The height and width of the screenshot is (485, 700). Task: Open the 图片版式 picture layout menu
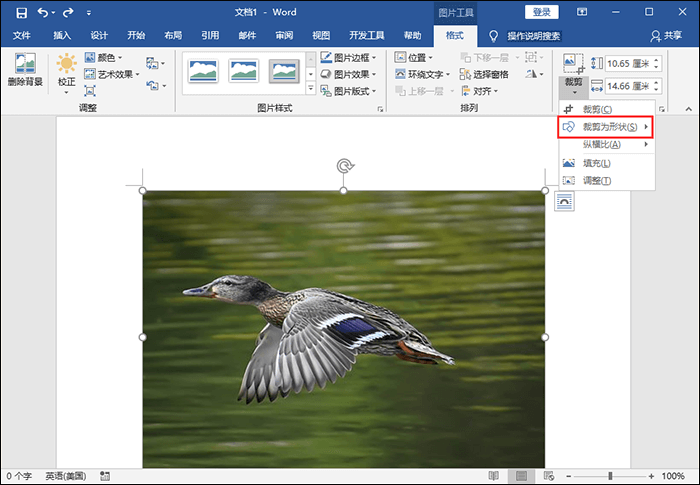click(348, 91)
